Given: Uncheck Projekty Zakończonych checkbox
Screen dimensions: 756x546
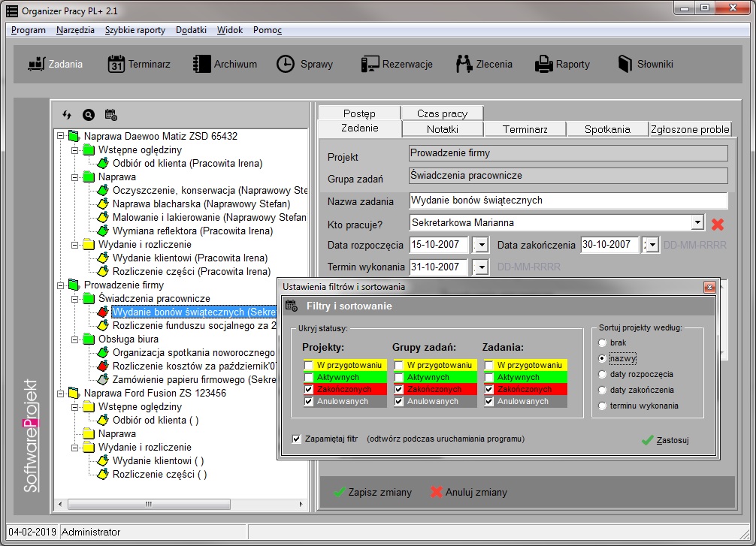Looking at the screenshot, I should pyautogui.click(x=309, y=389).
